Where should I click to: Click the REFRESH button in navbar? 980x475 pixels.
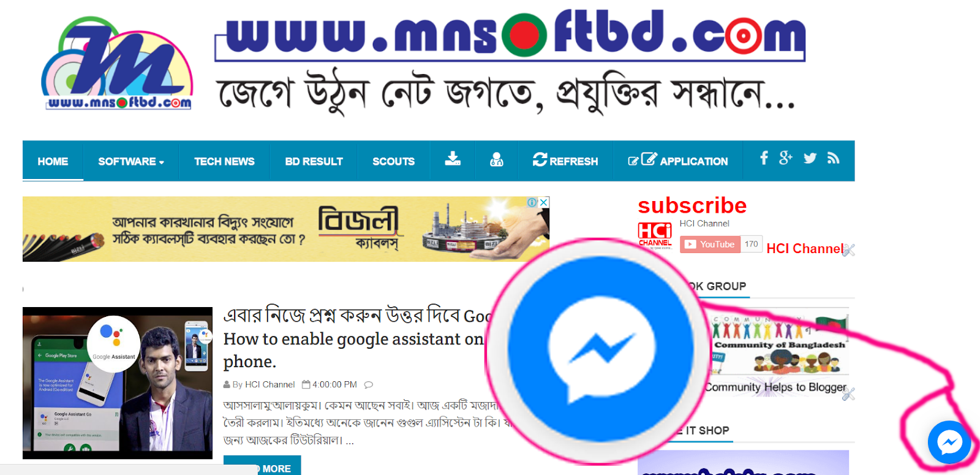[565, 161]
